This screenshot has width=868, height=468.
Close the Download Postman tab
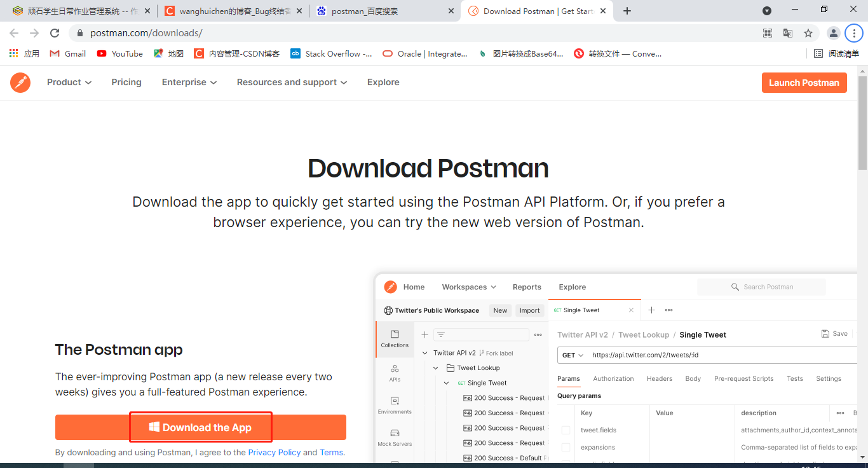click(603, 11)
